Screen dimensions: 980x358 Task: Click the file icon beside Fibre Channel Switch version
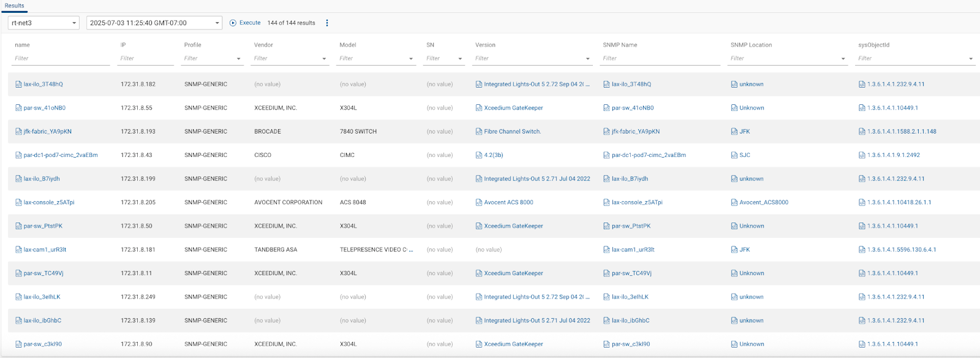[x=479, y=132]
